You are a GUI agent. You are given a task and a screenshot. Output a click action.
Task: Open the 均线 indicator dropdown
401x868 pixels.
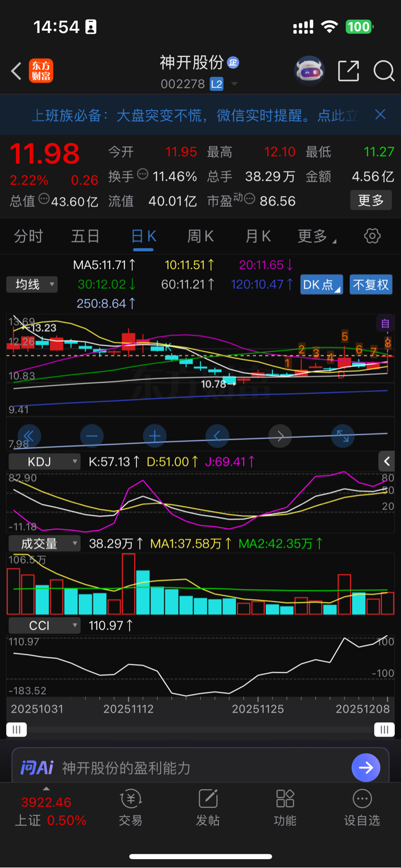tap(32, 284)
